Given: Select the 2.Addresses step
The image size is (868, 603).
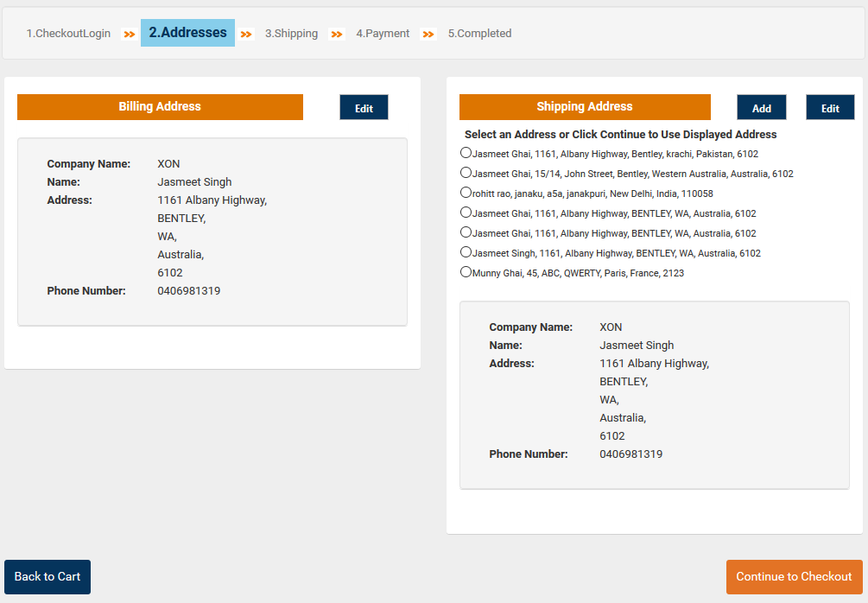Looking at the screenshot, I should tap(187, 32).
